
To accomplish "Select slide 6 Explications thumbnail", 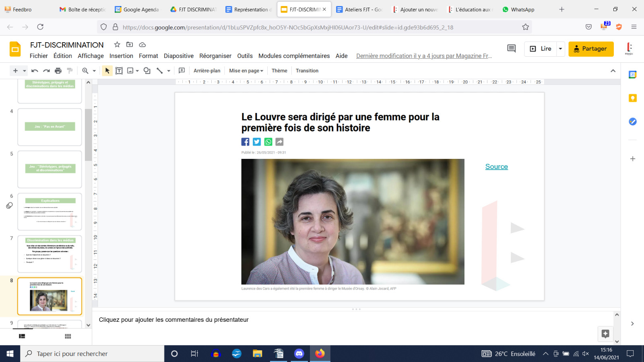I will 50,212.
